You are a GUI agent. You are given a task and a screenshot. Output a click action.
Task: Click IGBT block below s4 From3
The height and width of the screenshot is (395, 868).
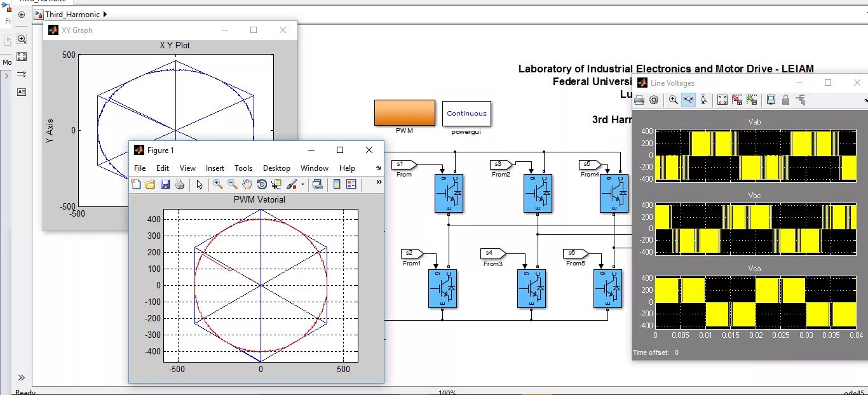pyautogui.click(x=531, y=288)
